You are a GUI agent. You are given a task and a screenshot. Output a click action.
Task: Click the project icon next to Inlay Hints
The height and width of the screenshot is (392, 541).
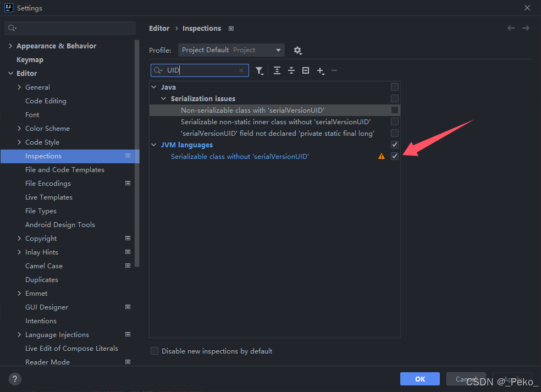128,252
